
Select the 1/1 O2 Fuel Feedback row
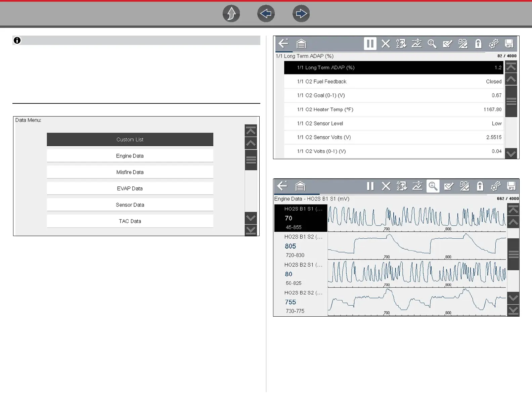[x=394, y=82]
